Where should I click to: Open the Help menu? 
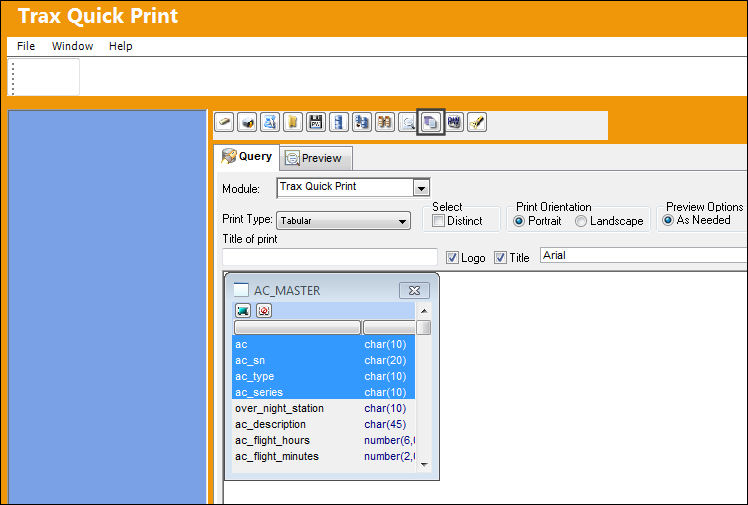121,46
